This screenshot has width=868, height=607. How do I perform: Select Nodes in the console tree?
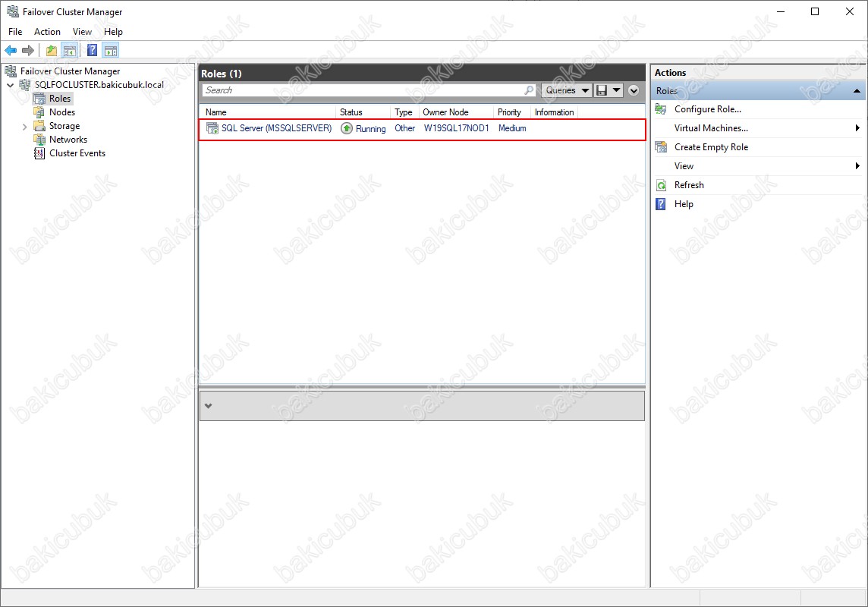[x=62, y=112]
